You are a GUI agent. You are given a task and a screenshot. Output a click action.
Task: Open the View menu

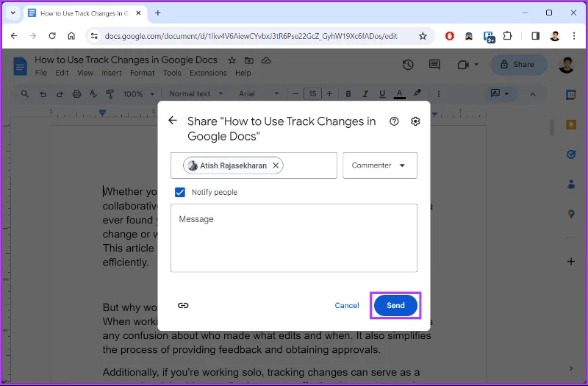tap(85, 73)
